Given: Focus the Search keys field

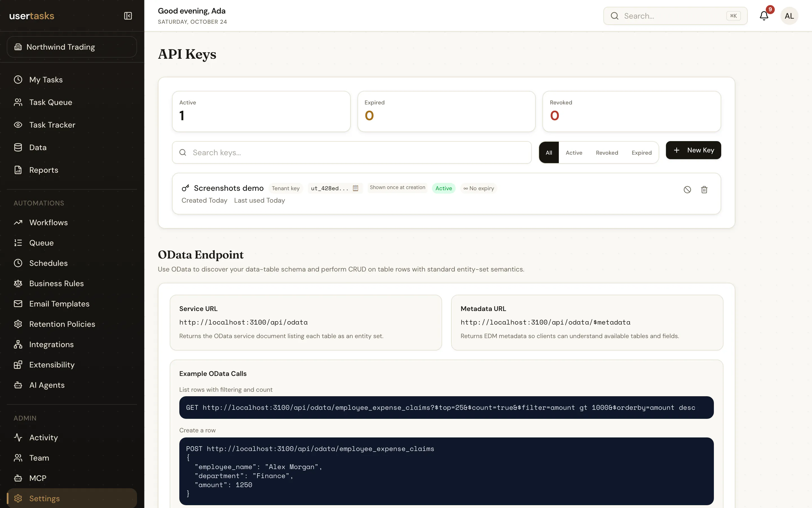Looking at the screenshot, I should 352,152.
